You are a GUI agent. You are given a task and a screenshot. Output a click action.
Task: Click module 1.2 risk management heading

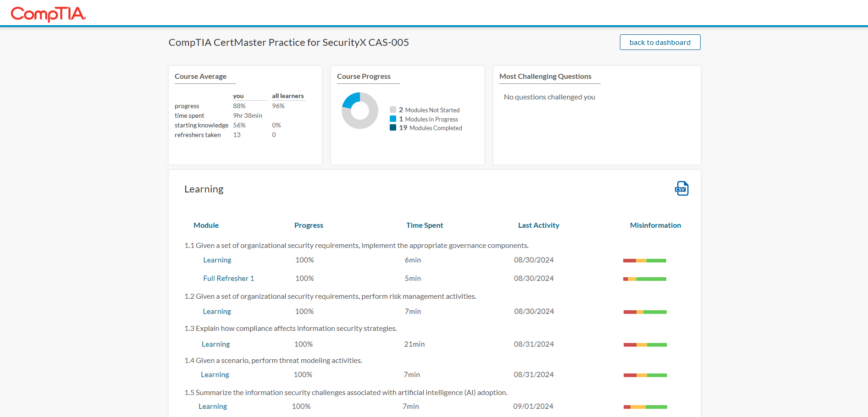(330, 296)
